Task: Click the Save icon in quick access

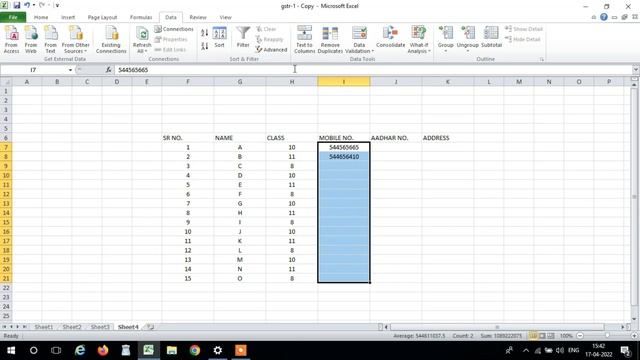Action: pos(17,5)
